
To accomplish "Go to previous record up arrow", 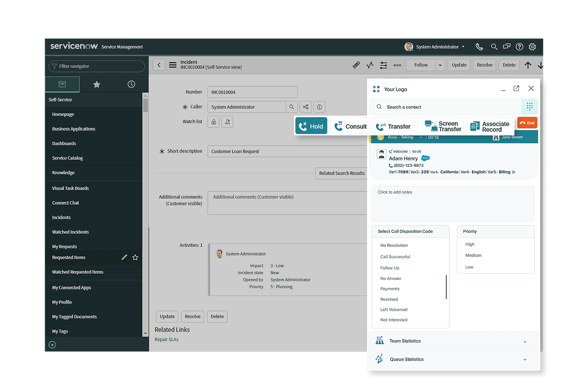I will point(528,65).
